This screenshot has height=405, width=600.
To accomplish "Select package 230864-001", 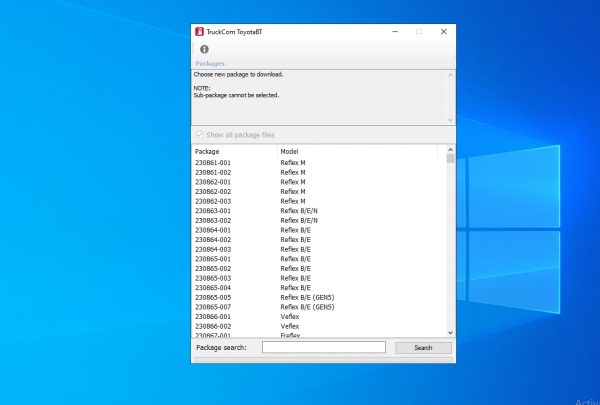I will pyautogui.click(x=319, y=230).
